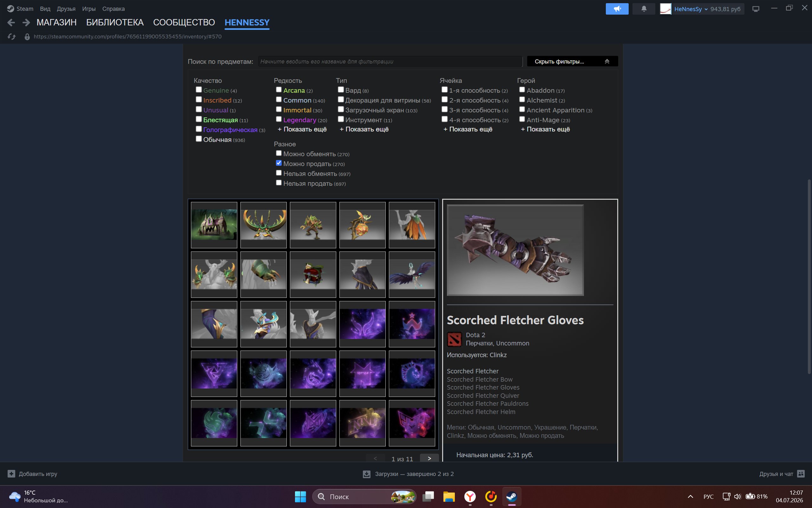
Task: Go to the БИБЛИОТЕКА tab
Action: 115,23
